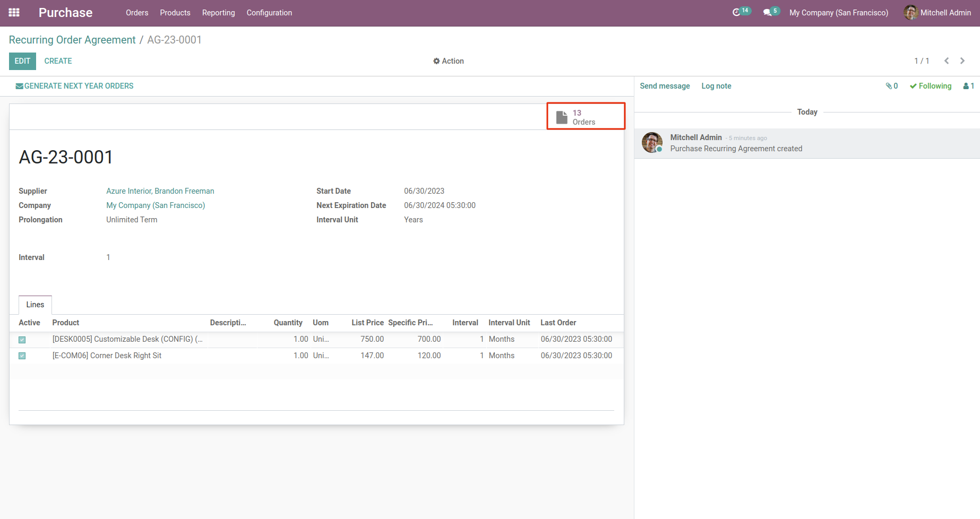Go to previous record arrow
This screenshot has width=980, height=519.
coord(947,61)
